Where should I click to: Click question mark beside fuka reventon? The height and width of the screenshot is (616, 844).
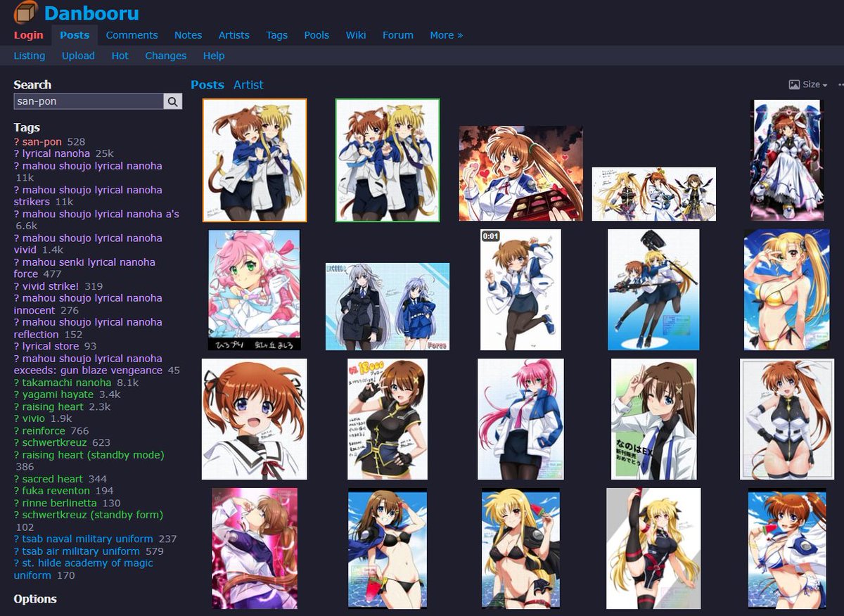point(17,491)
